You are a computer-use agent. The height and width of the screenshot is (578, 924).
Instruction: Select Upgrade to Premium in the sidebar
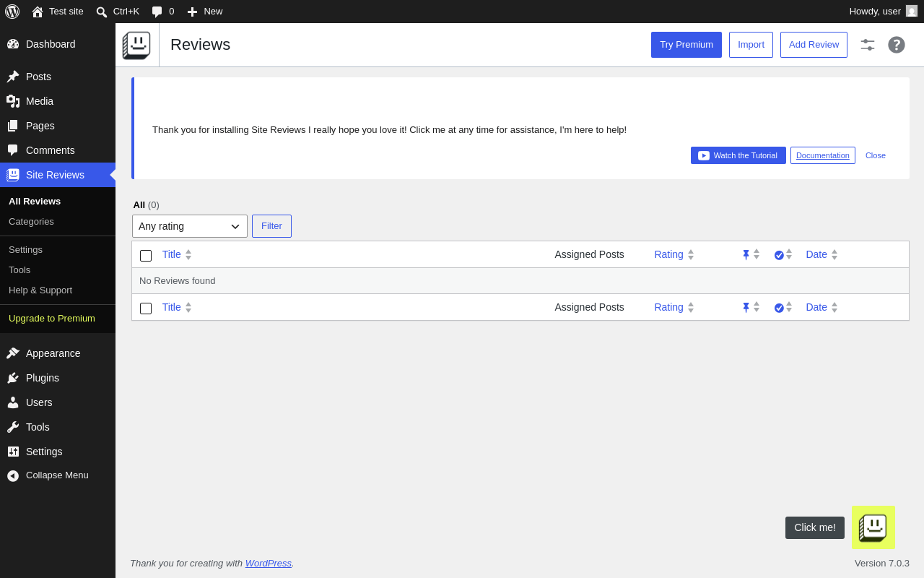tap(52, 318)
